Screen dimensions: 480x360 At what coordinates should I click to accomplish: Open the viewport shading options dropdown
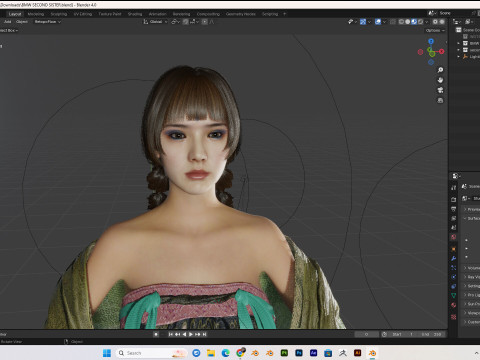pyautogui.click(x=427, y=22)
